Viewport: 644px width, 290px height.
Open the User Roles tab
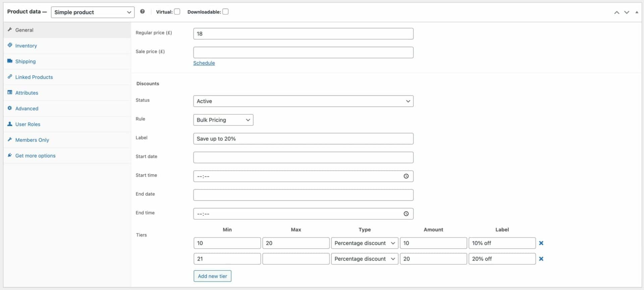point(67,124)
